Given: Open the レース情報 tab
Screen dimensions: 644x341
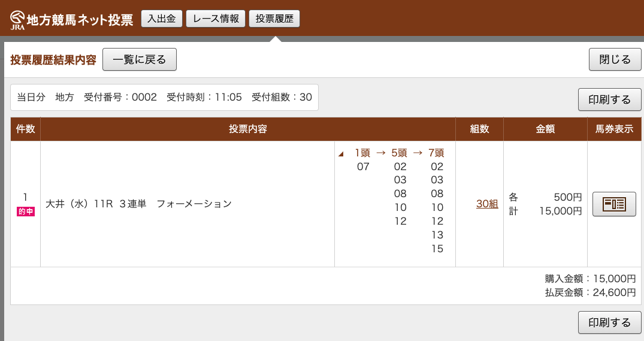Looking at the screenshot, I should tap(216, 19).
